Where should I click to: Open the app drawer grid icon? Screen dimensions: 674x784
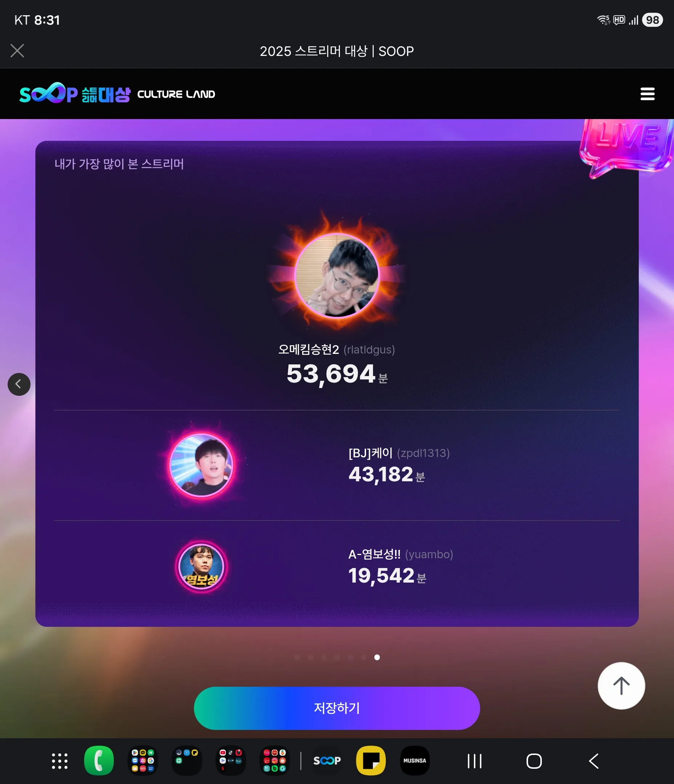click(60, 761)
